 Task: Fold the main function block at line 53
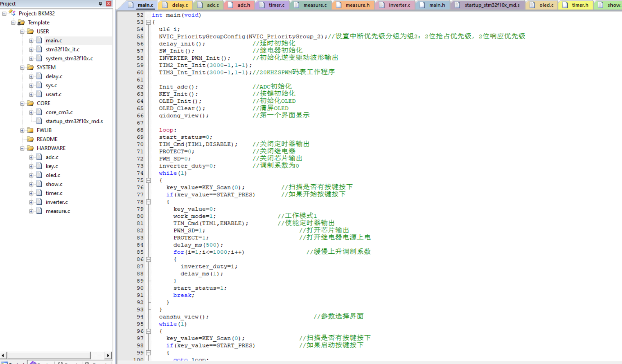point(148,22)
